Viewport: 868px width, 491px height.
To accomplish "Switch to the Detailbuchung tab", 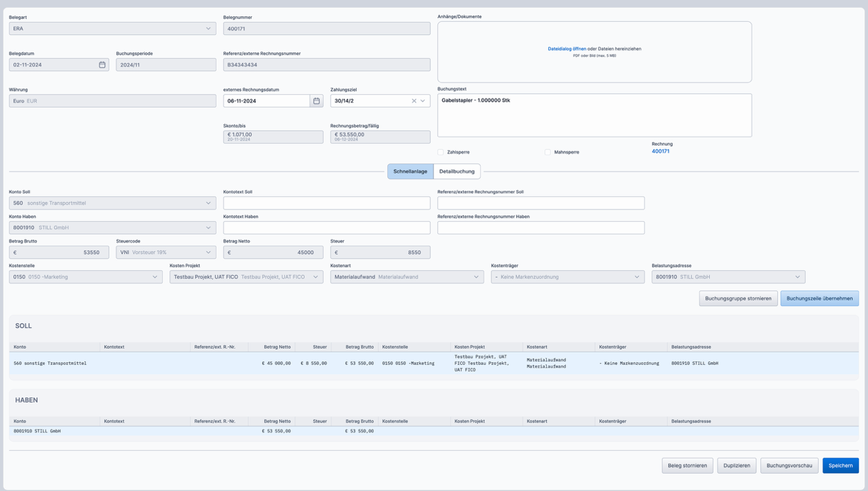I will pyautogui.click(x=457, y=171).
